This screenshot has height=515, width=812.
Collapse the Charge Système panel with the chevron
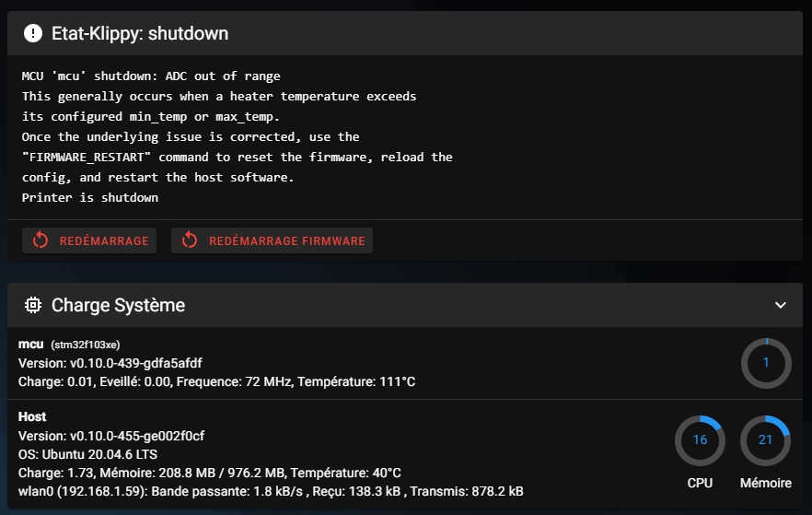[x=781, y=305]
